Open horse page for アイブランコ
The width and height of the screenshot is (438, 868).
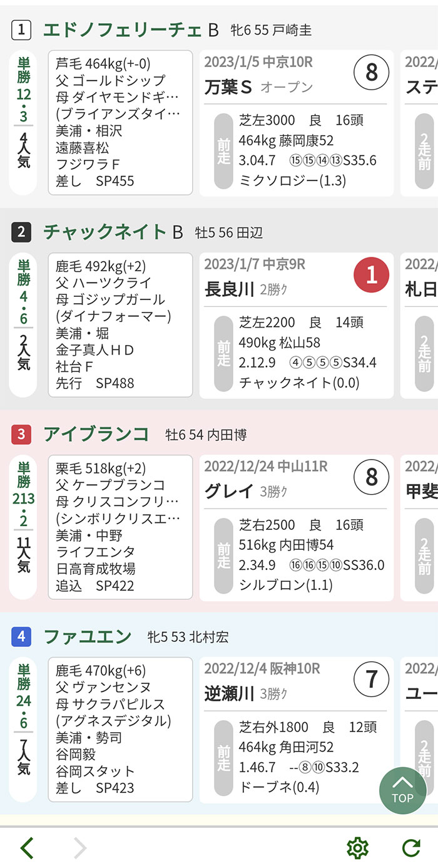pyautogui.click(x=96, y=434)
